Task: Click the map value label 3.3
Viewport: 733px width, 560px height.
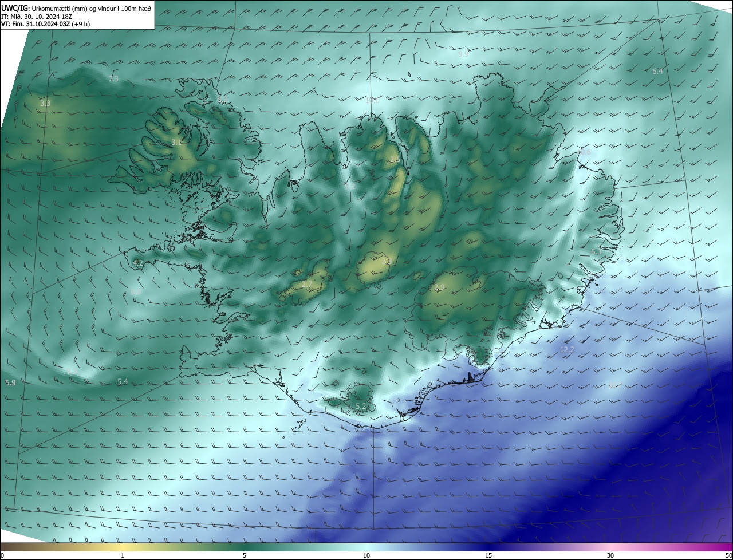Action: click(45, 104)
